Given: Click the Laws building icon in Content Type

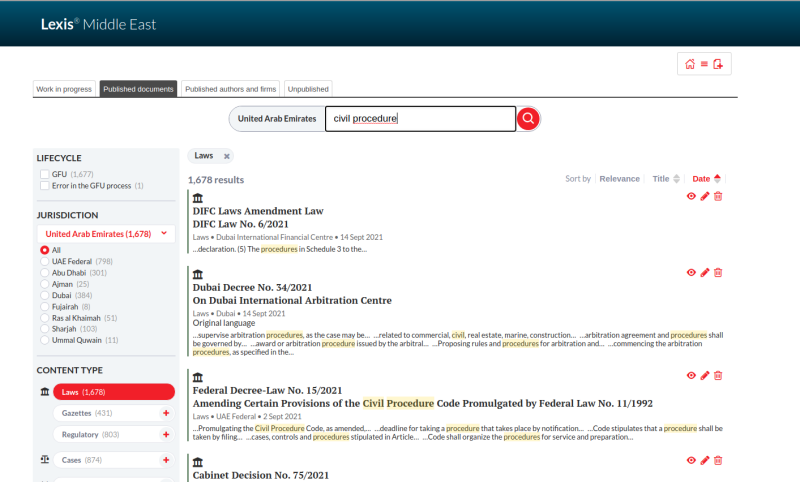Looking at the screenshot, I should (x=45, y=392).
